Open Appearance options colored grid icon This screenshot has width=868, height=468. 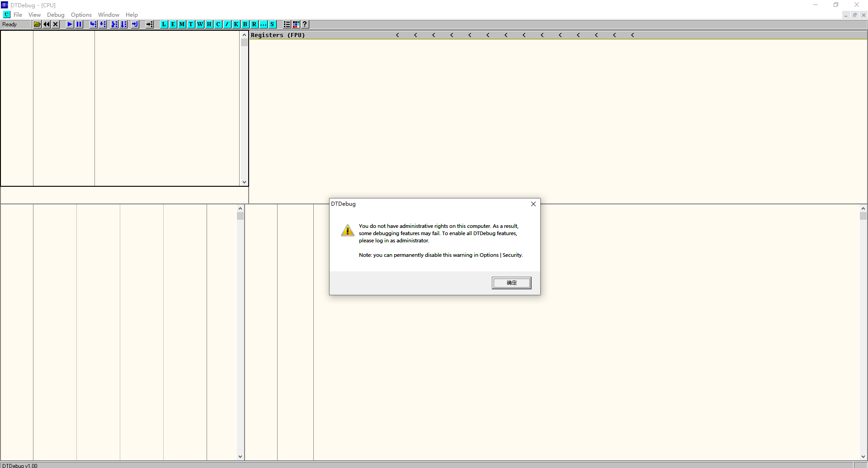click(296, 24)
